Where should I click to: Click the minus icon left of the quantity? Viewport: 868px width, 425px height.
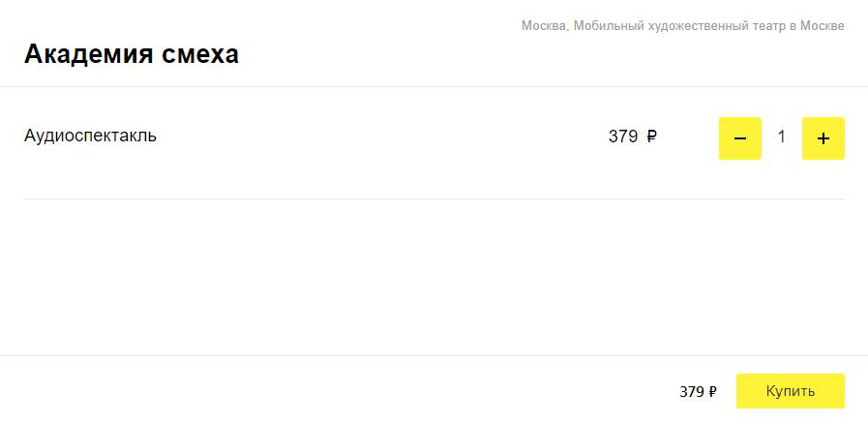pos(739,138)
